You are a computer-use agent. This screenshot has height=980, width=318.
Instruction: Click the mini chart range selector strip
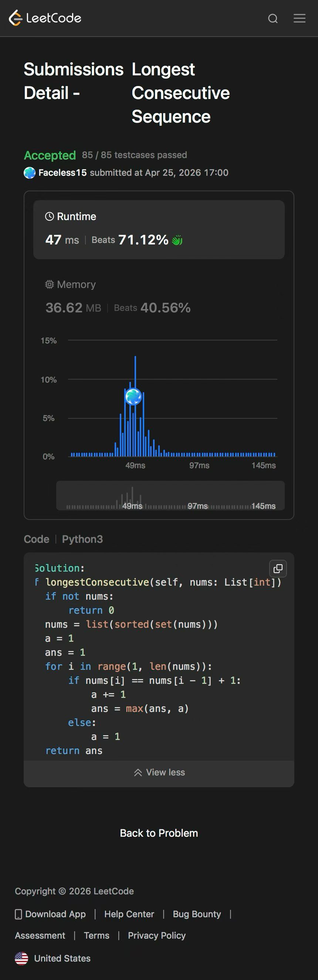pos(170,495)
